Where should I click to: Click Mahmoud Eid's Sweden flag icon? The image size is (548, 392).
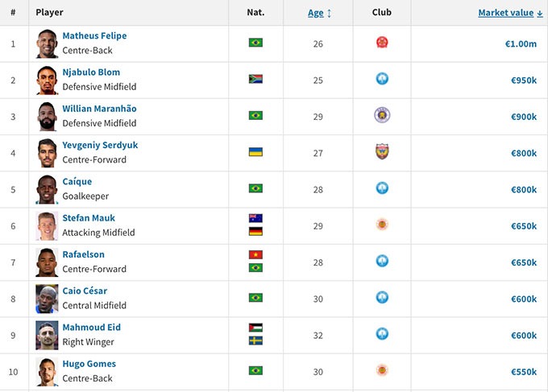255,340
